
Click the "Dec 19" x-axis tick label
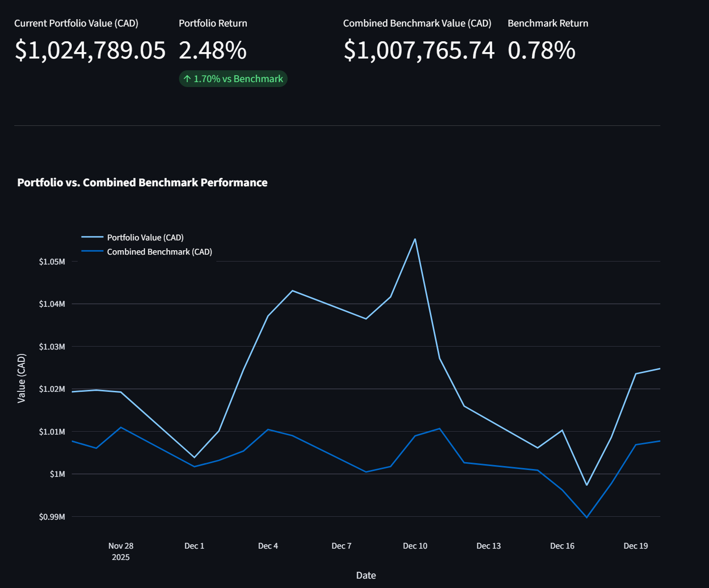click(x=636, y=546)
